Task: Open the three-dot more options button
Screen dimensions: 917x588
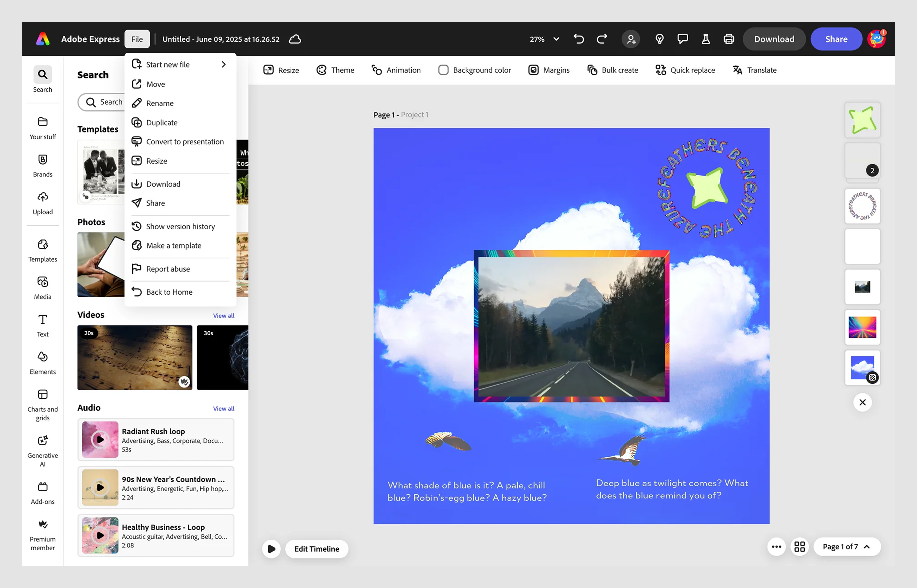Action: (776, 546)
